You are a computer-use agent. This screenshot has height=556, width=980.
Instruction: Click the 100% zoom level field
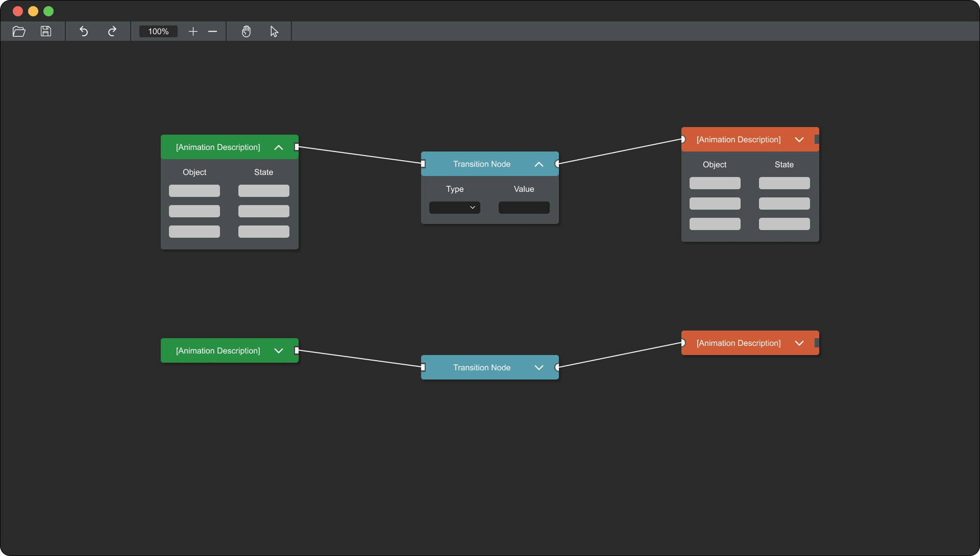tap(158, 32)
